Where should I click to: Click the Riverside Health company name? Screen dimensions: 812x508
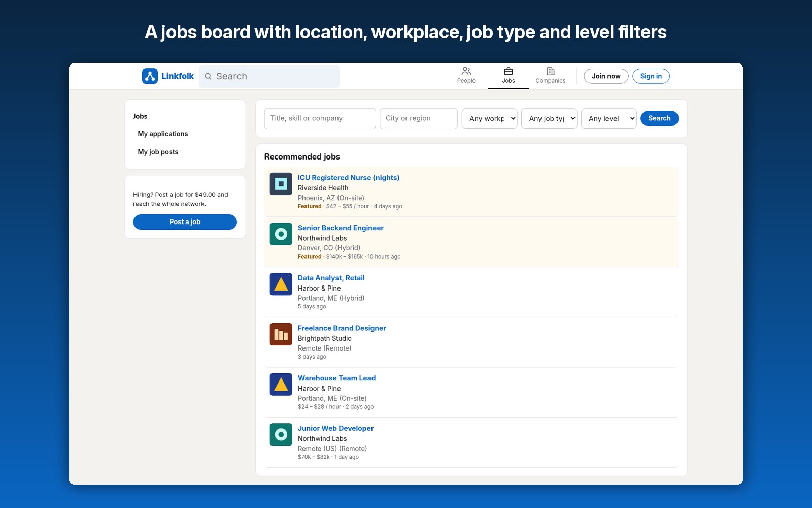pos(323,188)
